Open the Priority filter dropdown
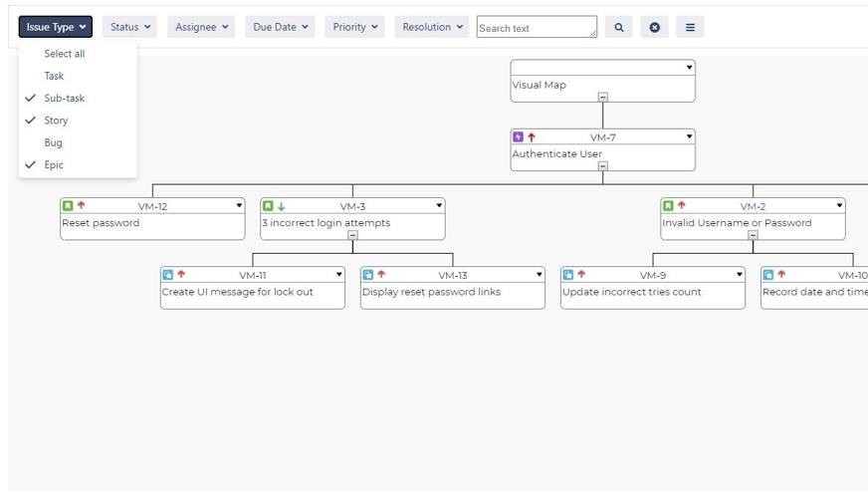 click(354, 27)
